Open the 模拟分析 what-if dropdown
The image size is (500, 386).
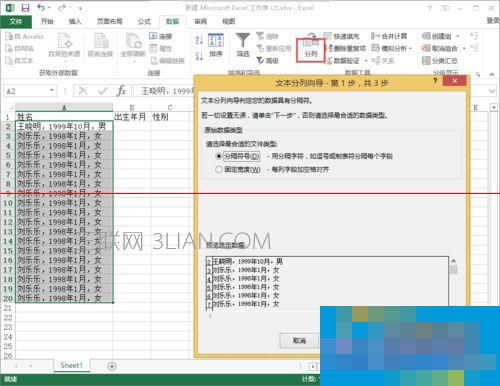411,49
